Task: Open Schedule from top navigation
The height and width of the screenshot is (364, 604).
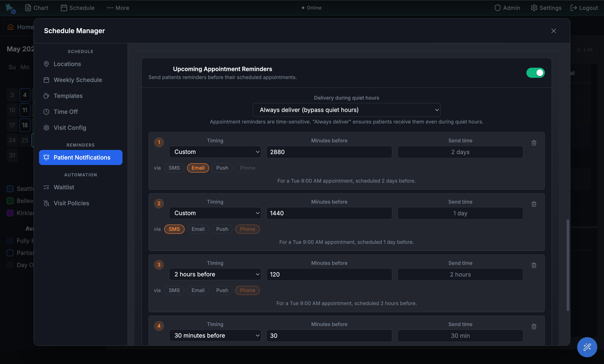Action: [77, 8]
